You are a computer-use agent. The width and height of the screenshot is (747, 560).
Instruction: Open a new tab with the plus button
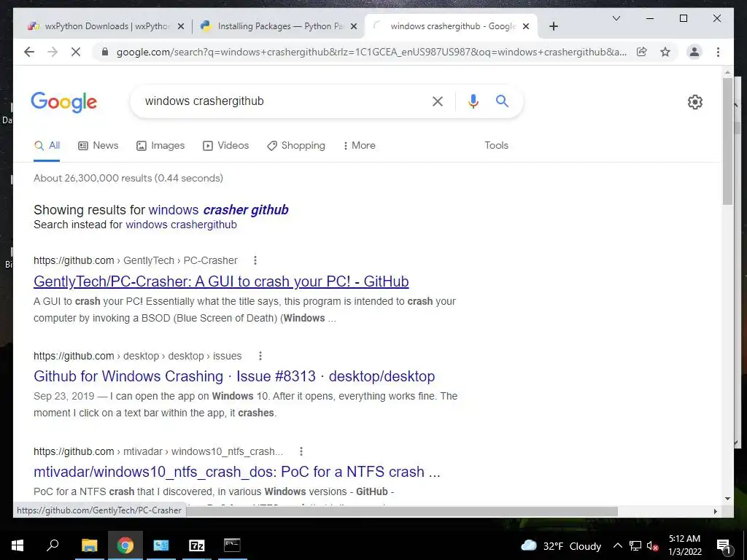(x=553, y=27)
